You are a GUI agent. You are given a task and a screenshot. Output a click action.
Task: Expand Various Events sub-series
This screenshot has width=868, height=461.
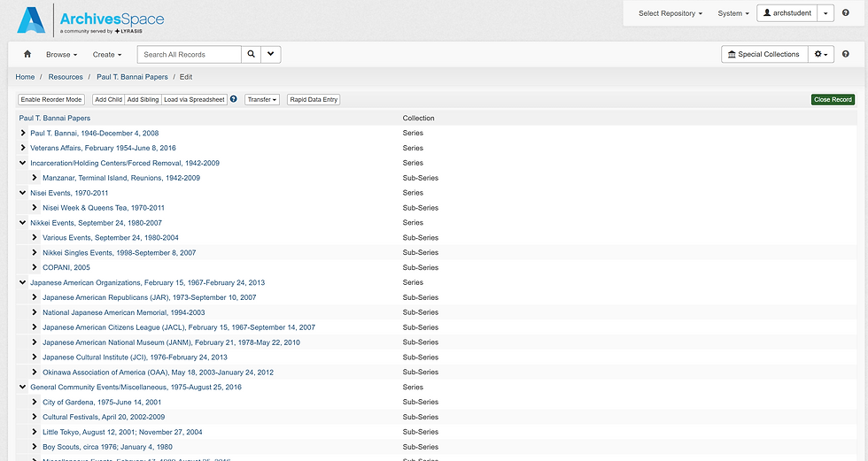tap(35, 237)
